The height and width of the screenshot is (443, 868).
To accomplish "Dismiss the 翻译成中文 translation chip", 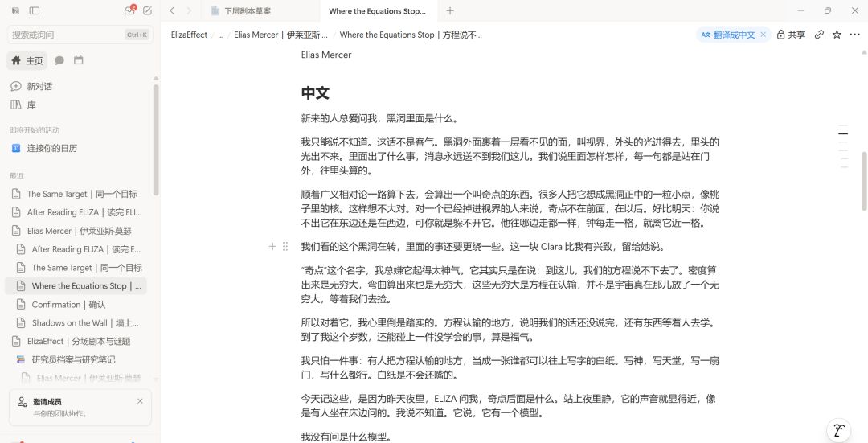I will click(763, 35).
